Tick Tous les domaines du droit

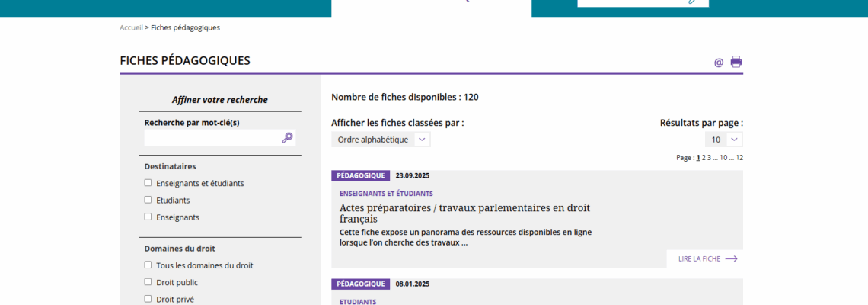tap(148, 265)
